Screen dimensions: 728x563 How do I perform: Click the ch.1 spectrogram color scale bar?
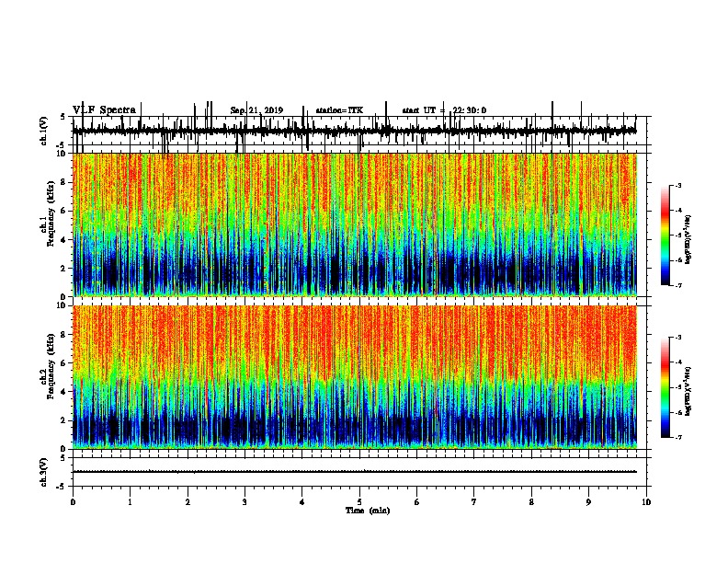coord(665,236)
